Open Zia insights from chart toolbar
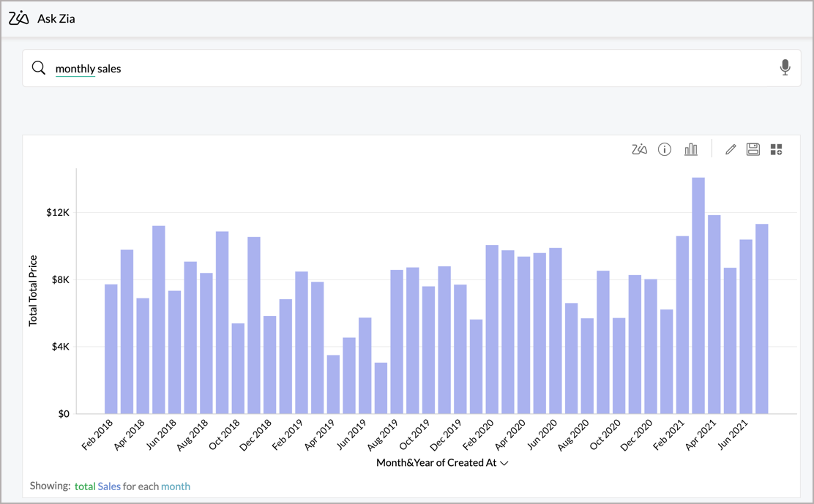 coord(639,149)
